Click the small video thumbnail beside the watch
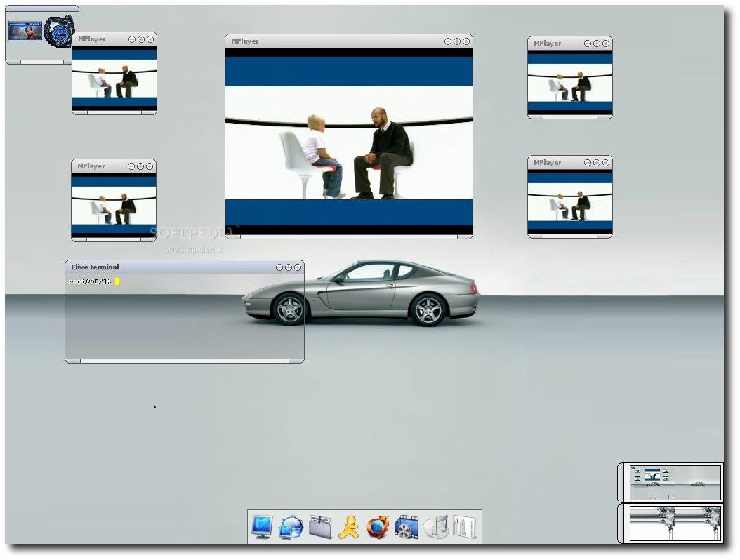The image size is (740, 560). [25, 31]
